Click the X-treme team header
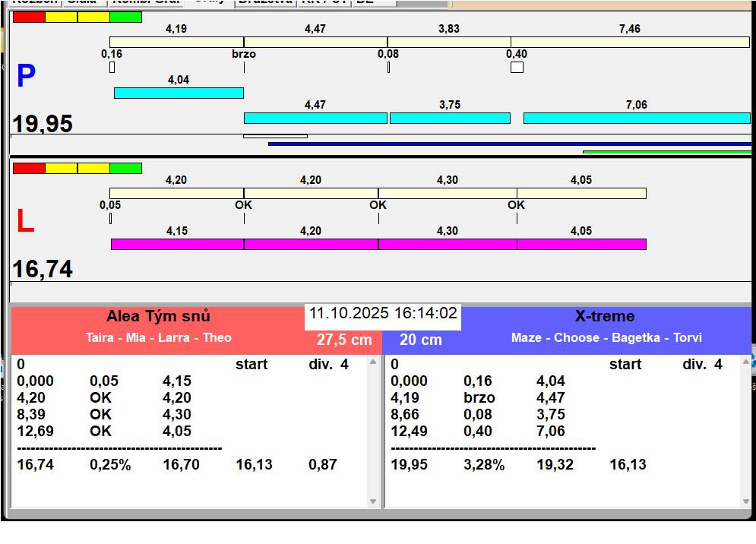Image resolution: width=756 pixels, height=544 pixels. click(605, 317)
